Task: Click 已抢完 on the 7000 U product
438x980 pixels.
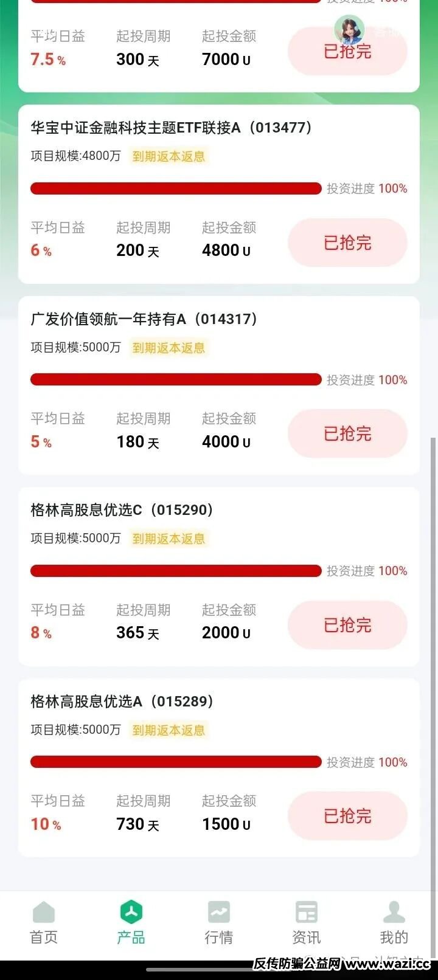Action: 347,52
